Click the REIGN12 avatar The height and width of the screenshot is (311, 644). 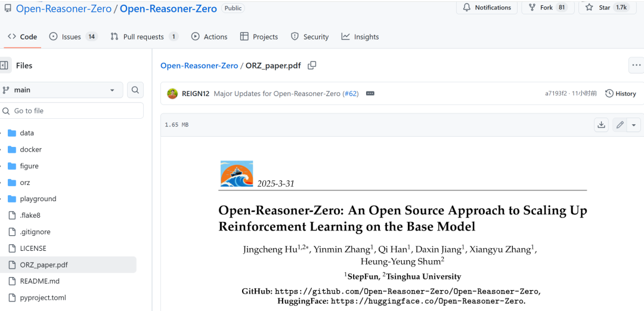click(172, 93)
